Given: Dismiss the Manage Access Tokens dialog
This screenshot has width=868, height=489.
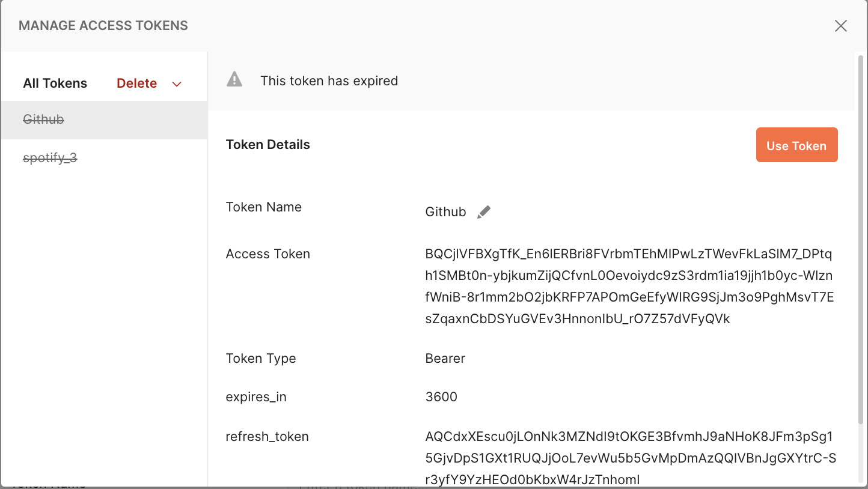Looking at the screenshot, I should (840, 26).
